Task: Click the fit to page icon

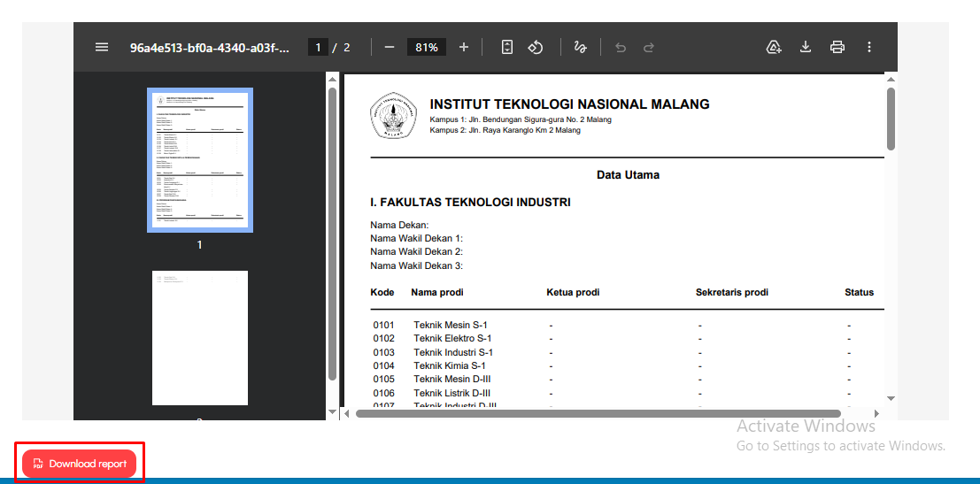Action: coord(507,47)
